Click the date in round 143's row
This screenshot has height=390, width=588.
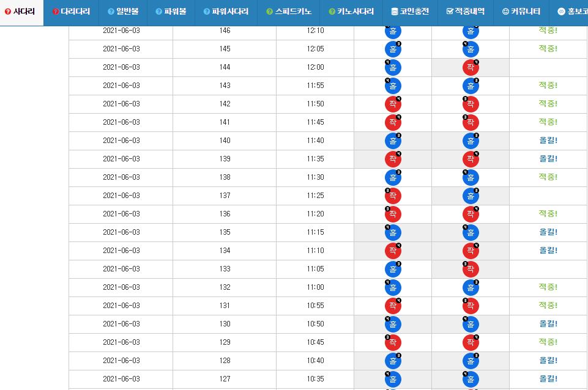click(x=121, y=86)
